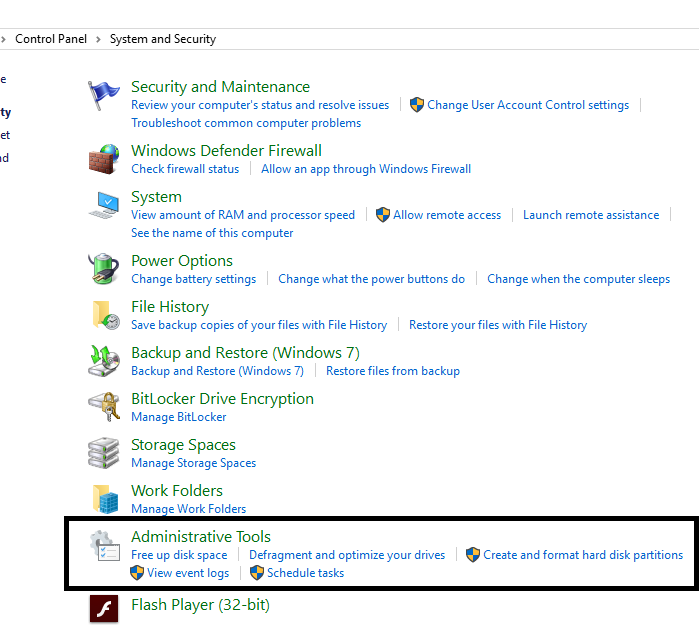Viewport: 699px width, 633px height.
Task: Click Change battery settings
Action: [193, 279]
